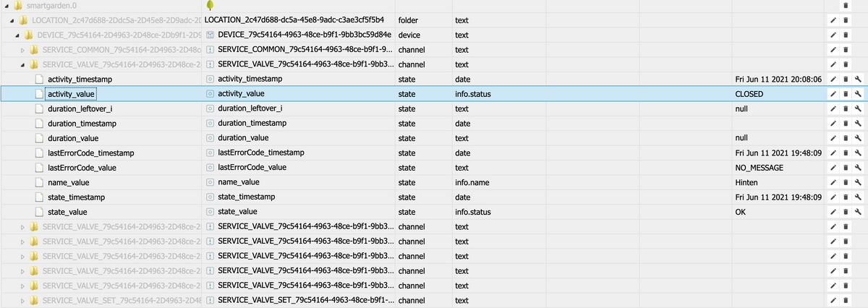Delete the state_timestamp state
Image resolution: width=868 pixels, height=308 pixels.
point(845,197)
